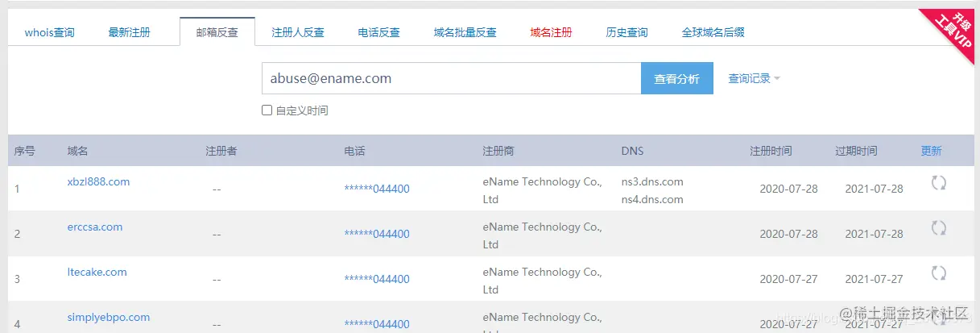The height and width of the screenshot is (333, 980).
Task: Click the 注册时间 column header
Action: [771, 151]
